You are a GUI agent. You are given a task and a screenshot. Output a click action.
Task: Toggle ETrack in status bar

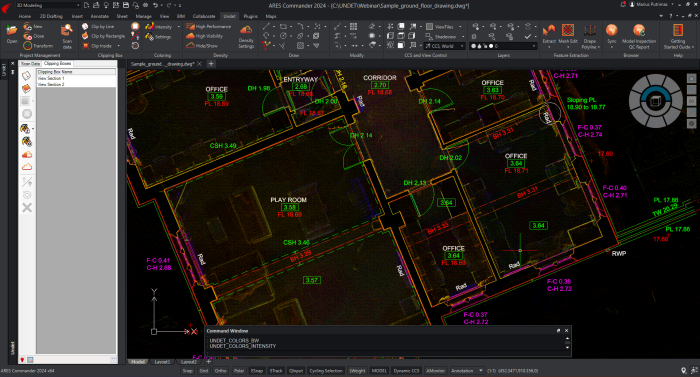point(276,371)
